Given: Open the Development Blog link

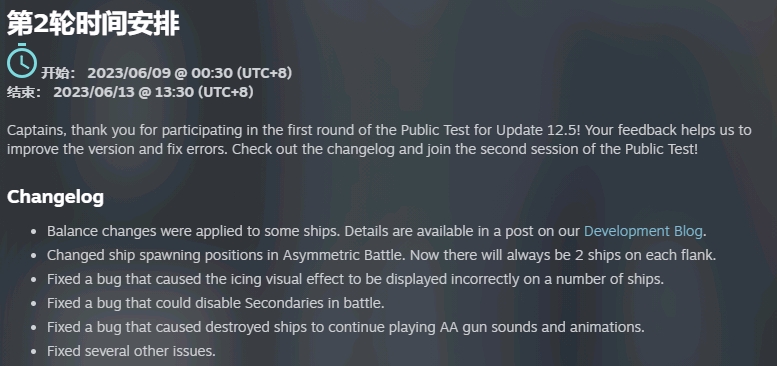Looking at the screenshot, I should point(643,231).
